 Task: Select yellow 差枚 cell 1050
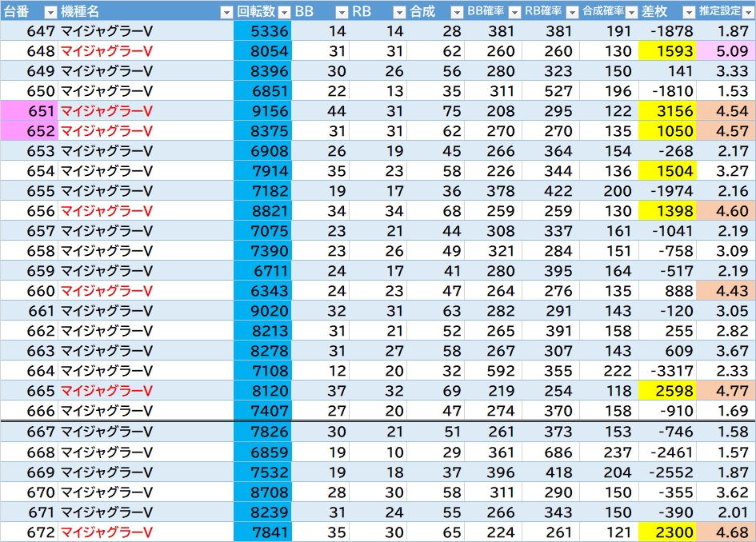click(667, 130)
